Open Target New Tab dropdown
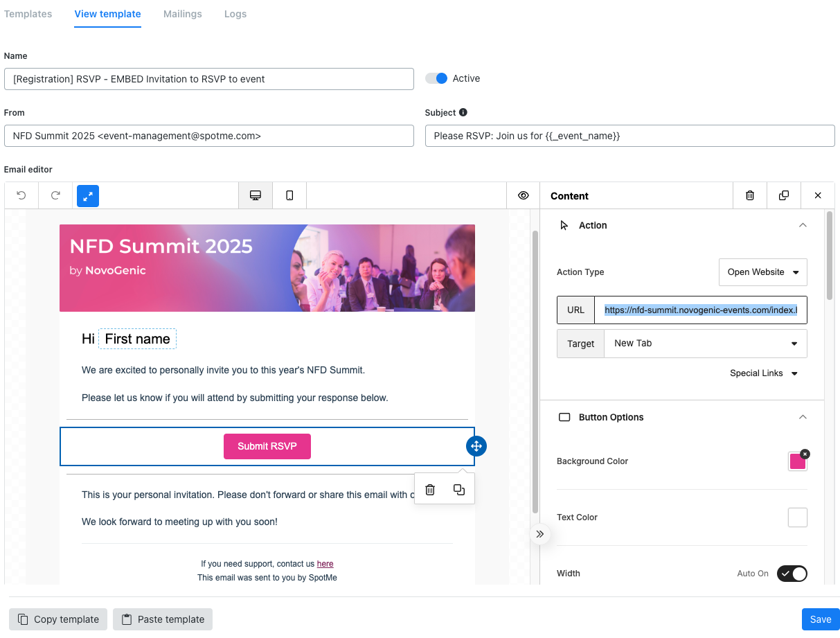 [x=706, y=344]
